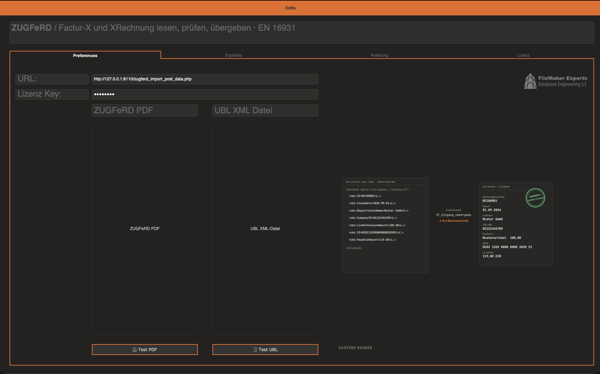Click the 'UBL XML Datei' column header
Image resolution: width=600 pixels, height=374 pixels.
[x=265, y=111]
